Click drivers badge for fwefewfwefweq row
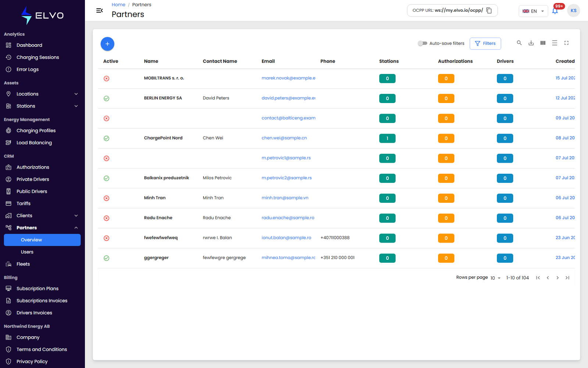Screen dimensions: 588x368 point(505,238)
